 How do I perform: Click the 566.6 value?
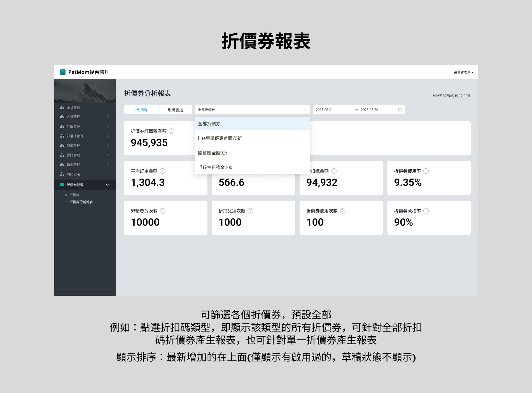click(231, 182)
